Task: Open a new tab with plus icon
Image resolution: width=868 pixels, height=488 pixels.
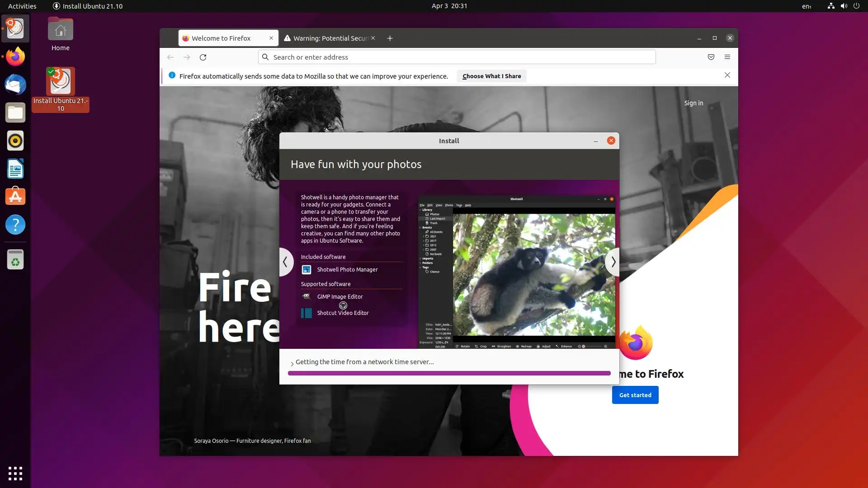Action: [x=390, y=38]
